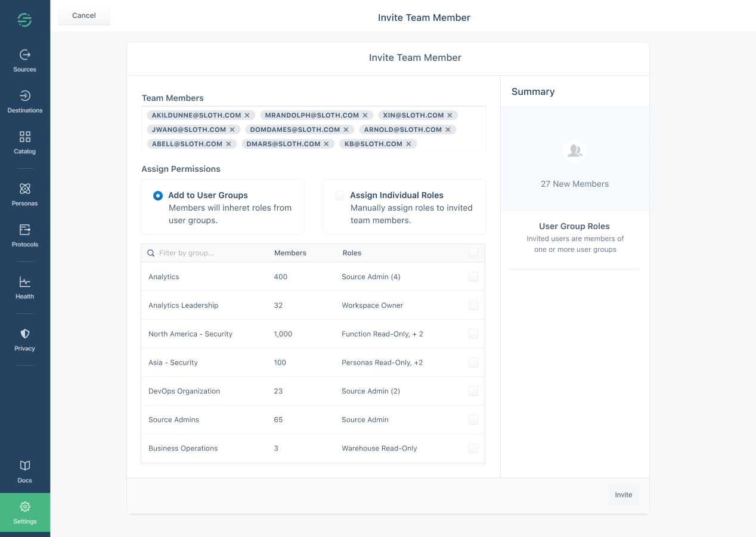Click the Business Operations row name
756x537 pixels.
click(x=183, y=449)
